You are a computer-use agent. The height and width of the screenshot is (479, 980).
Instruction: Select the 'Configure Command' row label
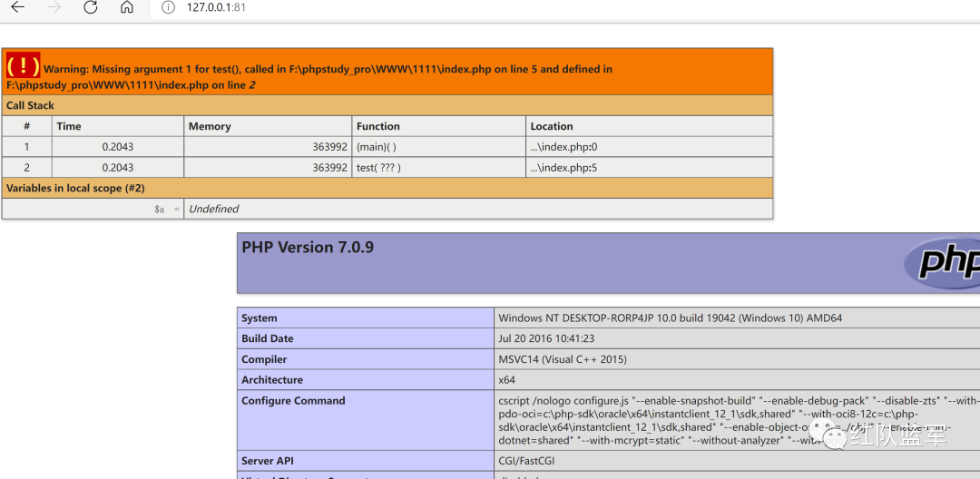pos(293,400)
